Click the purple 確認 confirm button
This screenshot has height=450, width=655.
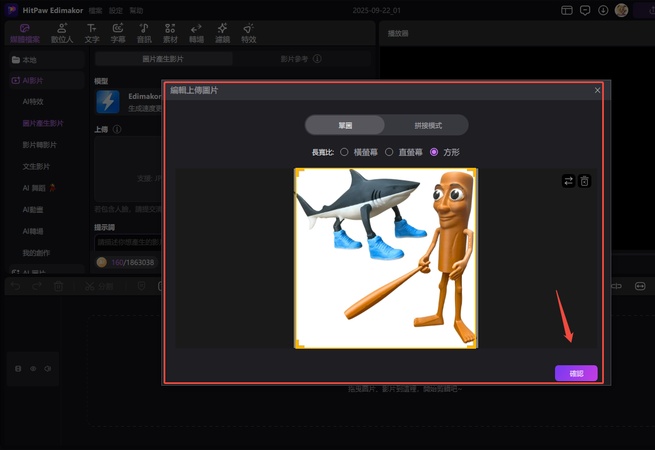pyautogui.click(x=576, y=373)
